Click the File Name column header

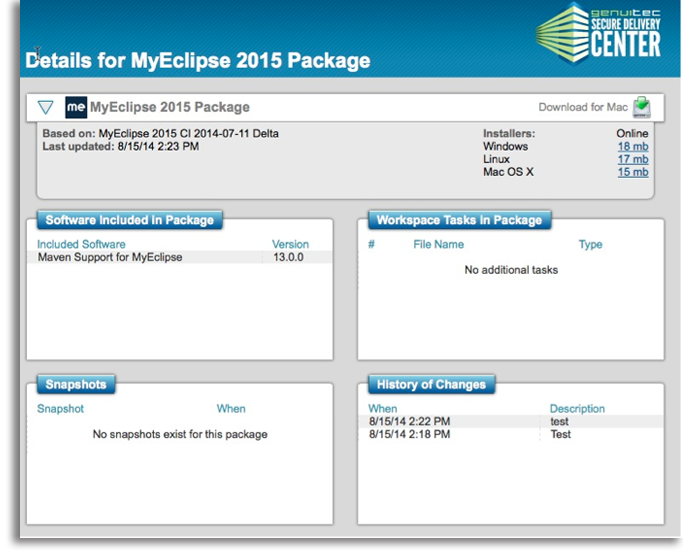pos(438,244)
